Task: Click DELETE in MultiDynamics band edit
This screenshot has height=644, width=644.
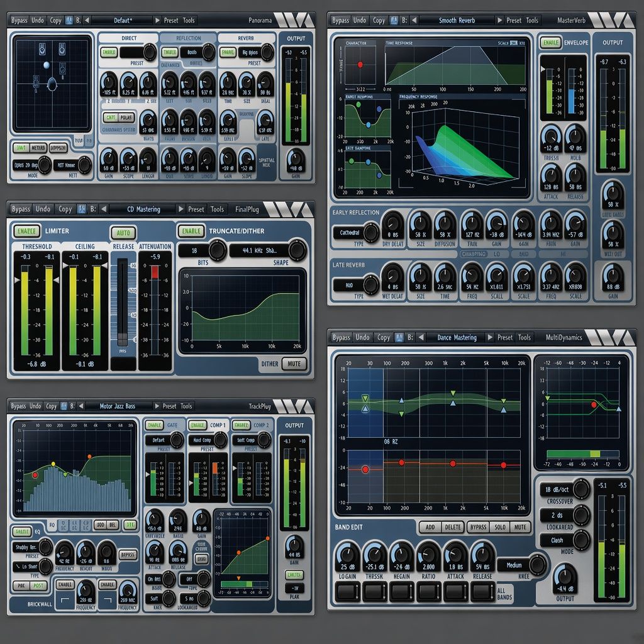Action: 453,527
